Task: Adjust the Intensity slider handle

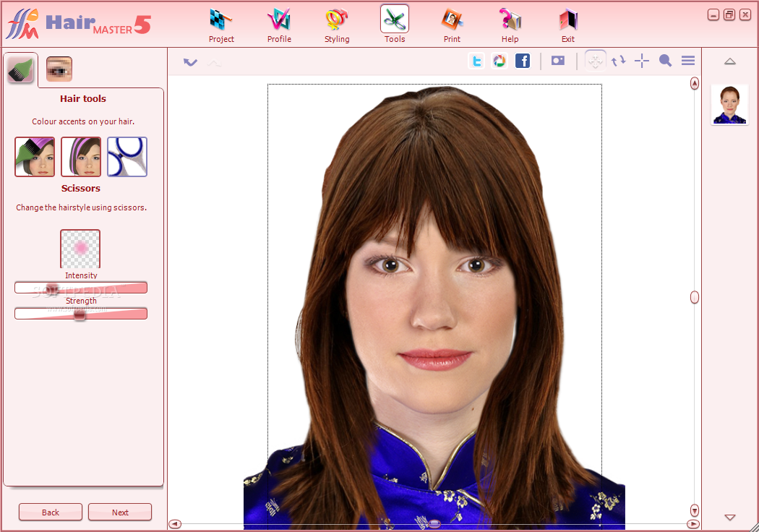Action: coord(52,288)
